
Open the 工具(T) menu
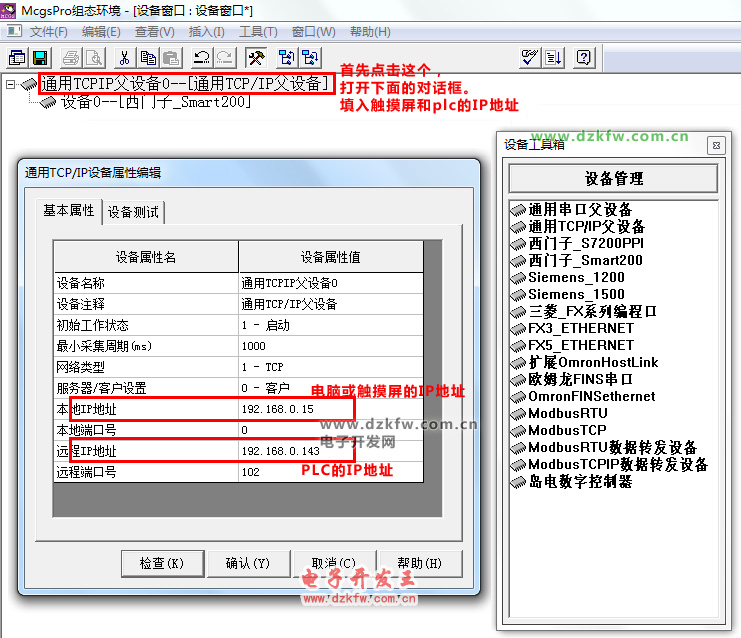tap(258, 32)
